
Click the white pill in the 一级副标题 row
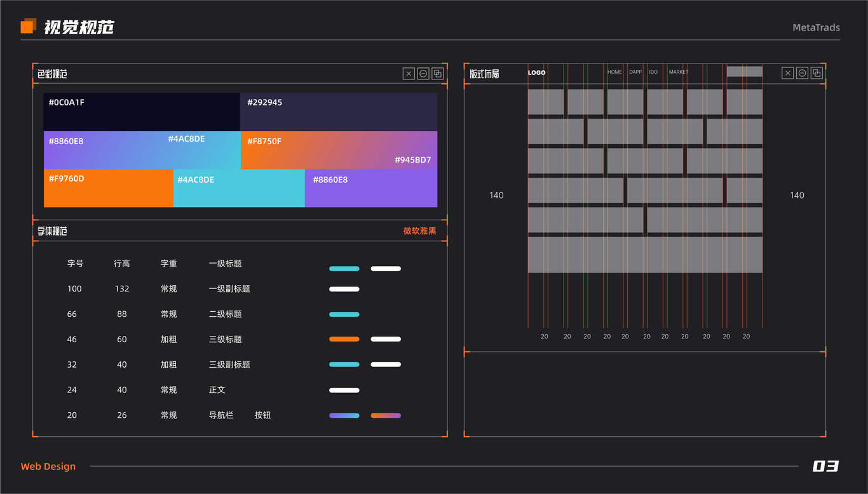pos(344,289)
